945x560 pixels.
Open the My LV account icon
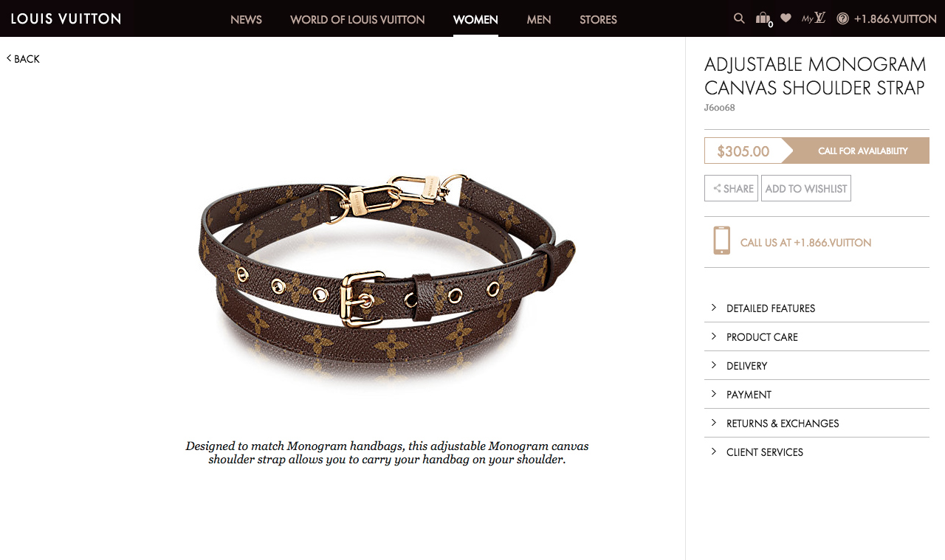point(814,18)
